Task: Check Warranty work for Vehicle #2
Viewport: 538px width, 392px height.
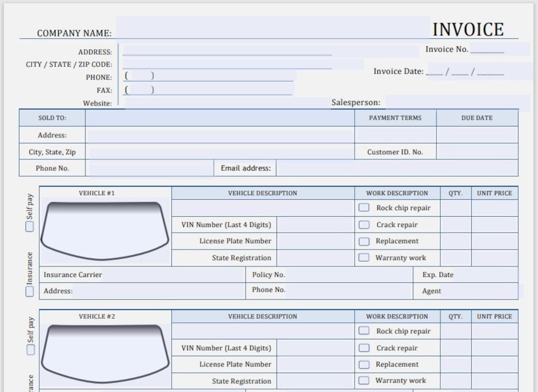Action: tap(364, 381)
